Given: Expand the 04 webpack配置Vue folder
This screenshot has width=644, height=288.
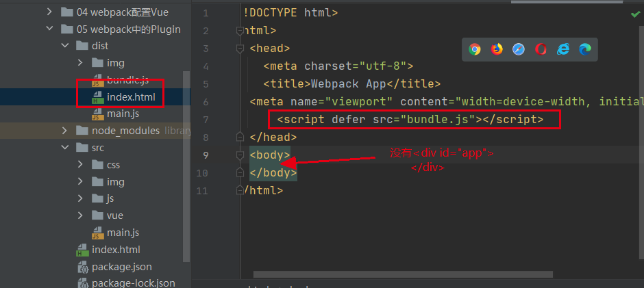Looking at the screenshot, I should point(49,12).
